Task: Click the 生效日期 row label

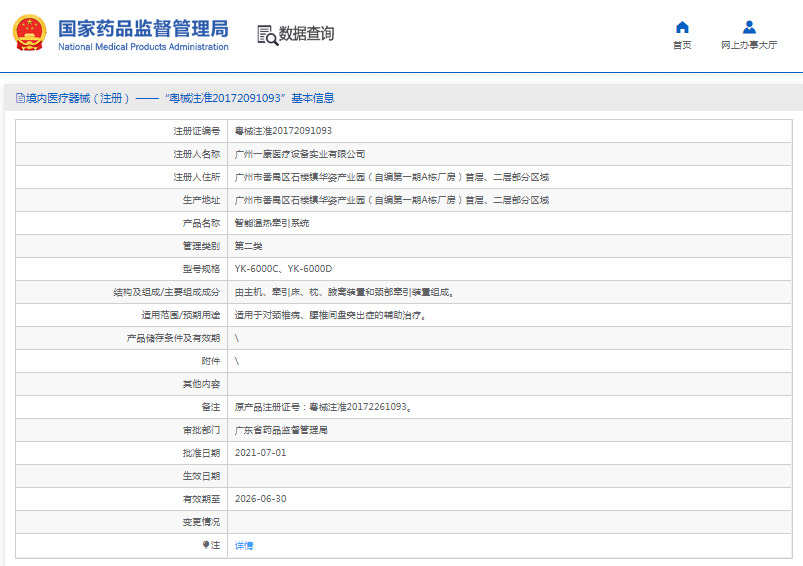Action: coord(201,476)
